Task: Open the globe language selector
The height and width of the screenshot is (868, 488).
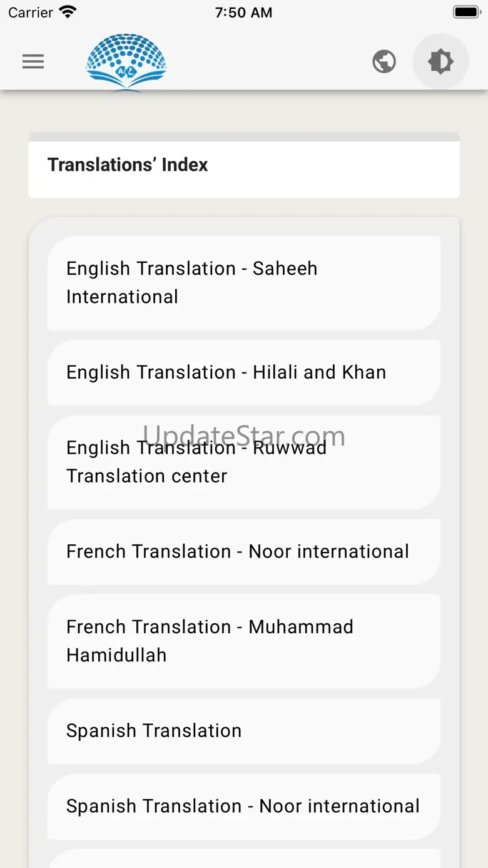Action: [x=384, y=61]
